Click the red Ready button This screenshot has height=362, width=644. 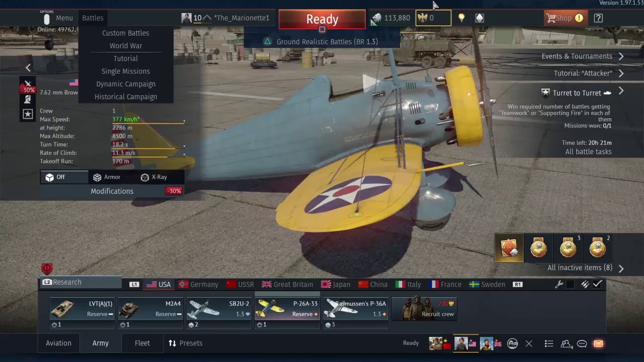(322, 20)
